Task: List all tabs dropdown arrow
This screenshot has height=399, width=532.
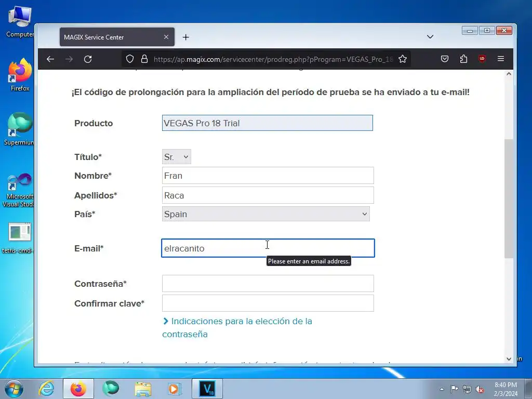Action: click(x=430, y=37)
